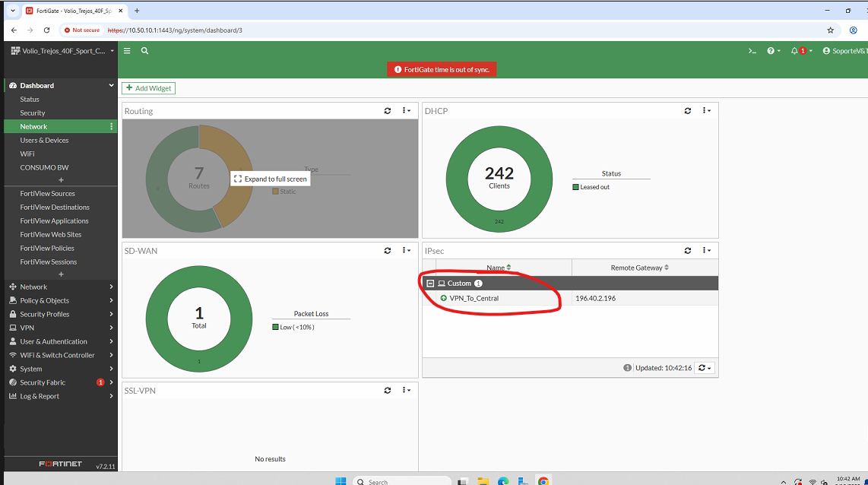Reload the page in browser
The image size is (868, 485).
click(x=46, y=30)
